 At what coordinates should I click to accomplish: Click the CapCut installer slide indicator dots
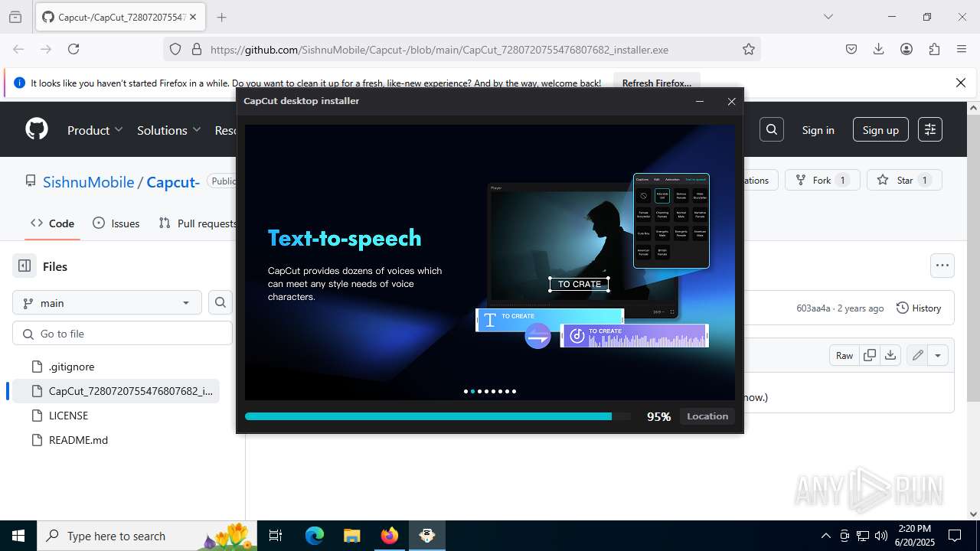[x=490, y=391]
